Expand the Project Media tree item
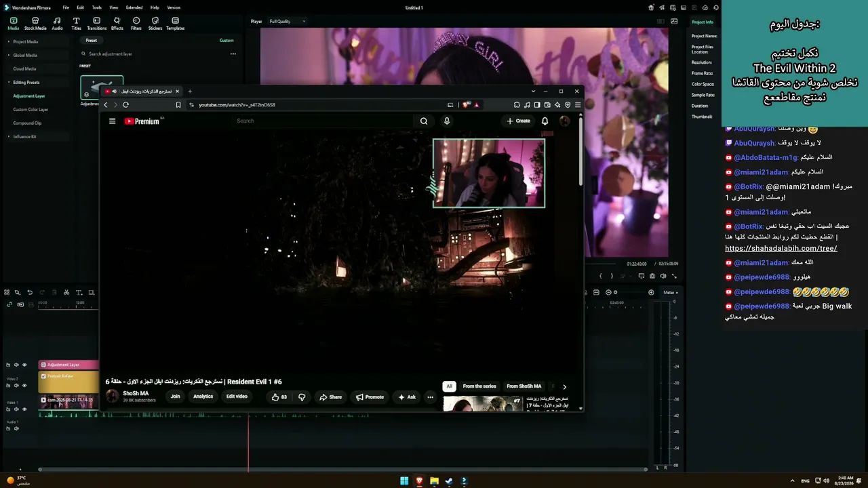The image size is (868, 488). tap(8, 42)
